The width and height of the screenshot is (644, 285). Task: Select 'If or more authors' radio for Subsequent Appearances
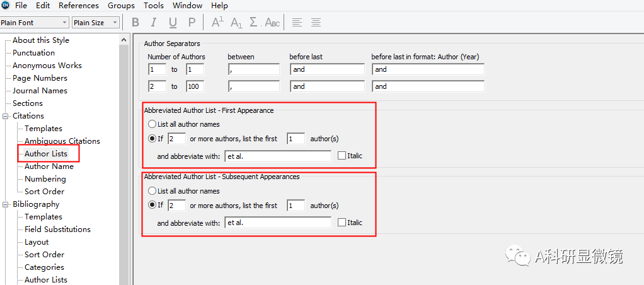(x=152, y=205)
